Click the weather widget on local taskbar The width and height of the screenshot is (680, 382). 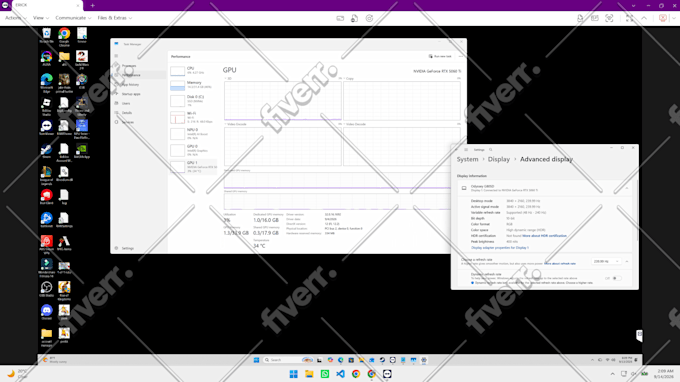pyautogui.click(x=16, y=374)
